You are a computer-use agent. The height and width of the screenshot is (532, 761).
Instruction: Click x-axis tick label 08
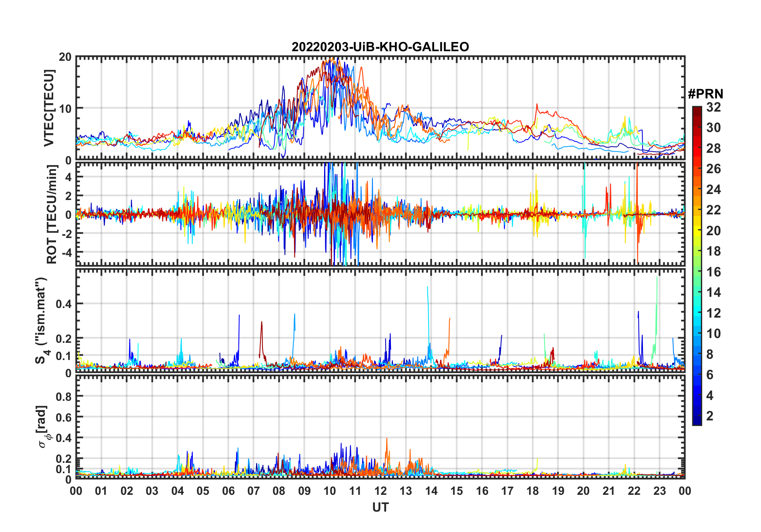279,491
